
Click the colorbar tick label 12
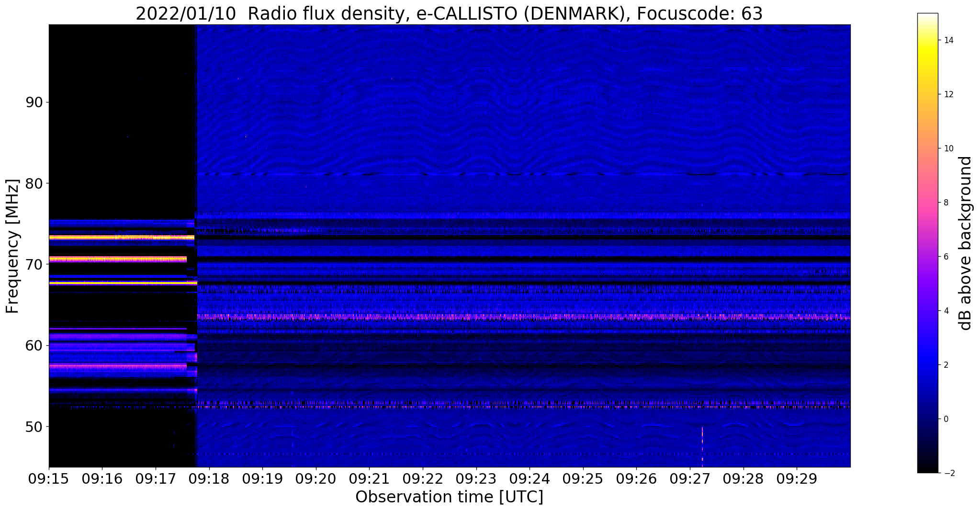(x=947, y=94)
